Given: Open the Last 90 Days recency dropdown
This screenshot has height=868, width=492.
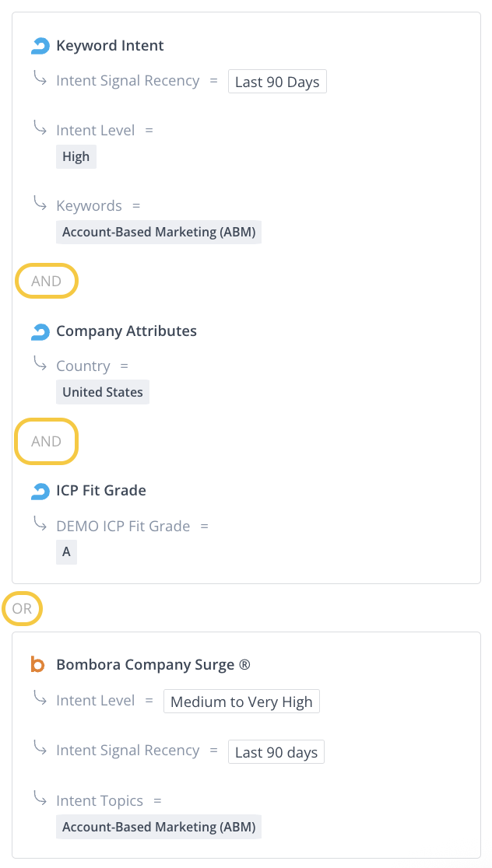Looking at the screenshot, I should pos(277,82).
